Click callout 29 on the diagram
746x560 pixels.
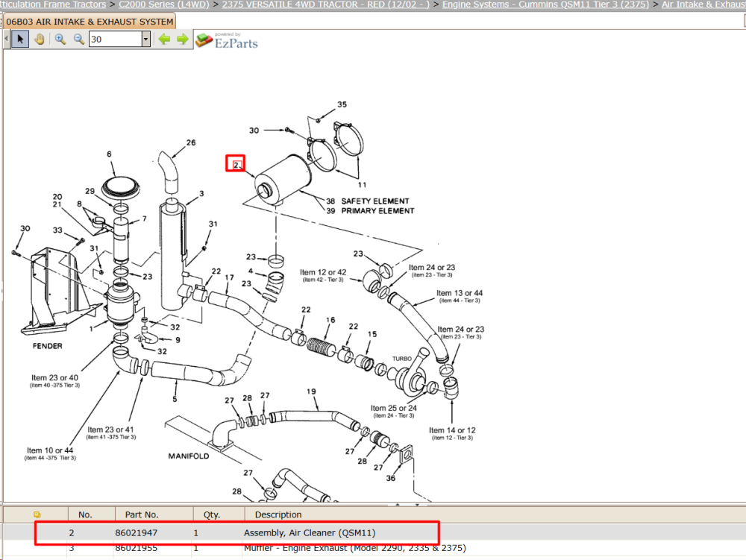coord(90,191)
